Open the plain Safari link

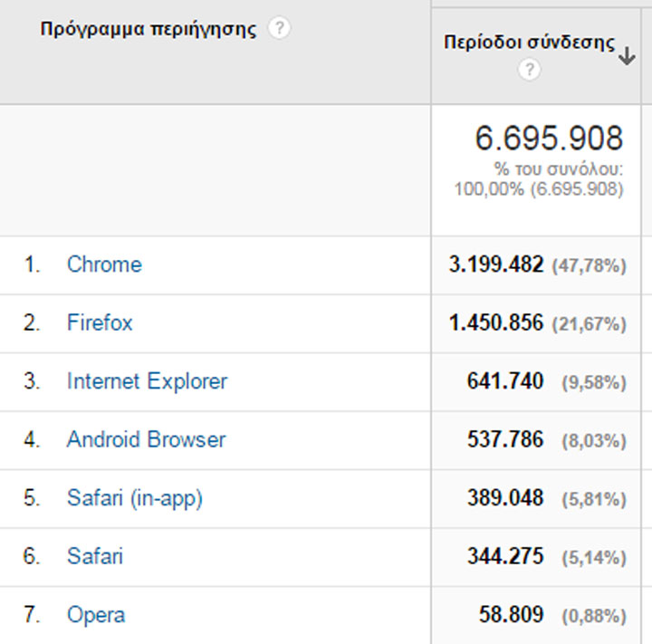click(94, 556)
